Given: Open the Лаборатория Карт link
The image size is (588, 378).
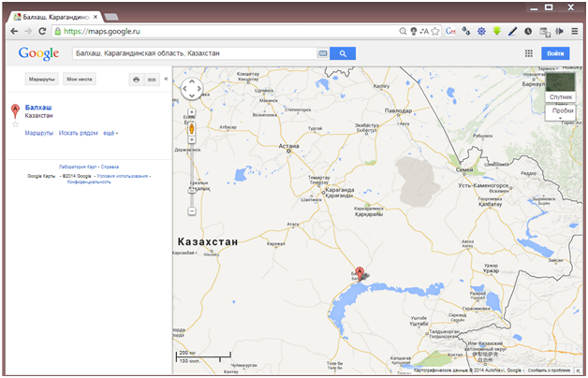Looking at the screenshot, I should tap(78, 167).
